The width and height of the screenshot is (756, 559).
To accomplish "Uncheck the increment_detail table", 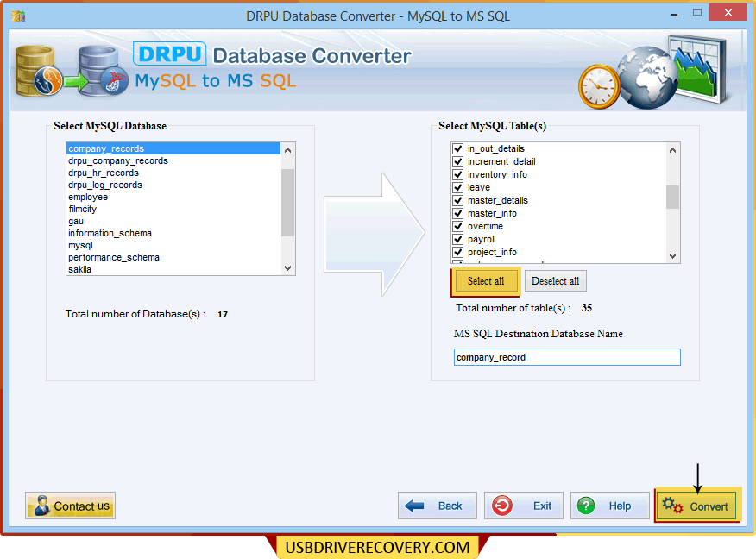I will 458,162.
